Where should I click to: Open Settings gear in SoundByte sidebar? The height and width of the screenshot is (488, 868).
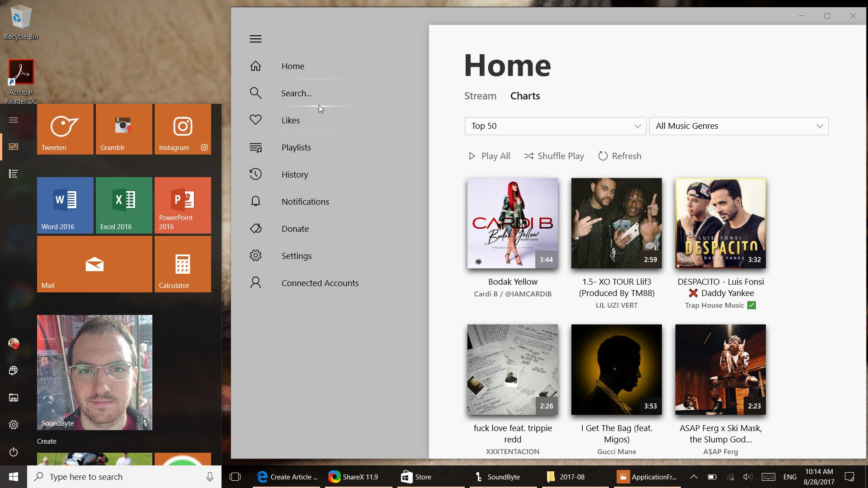click(x=255, y=256)
